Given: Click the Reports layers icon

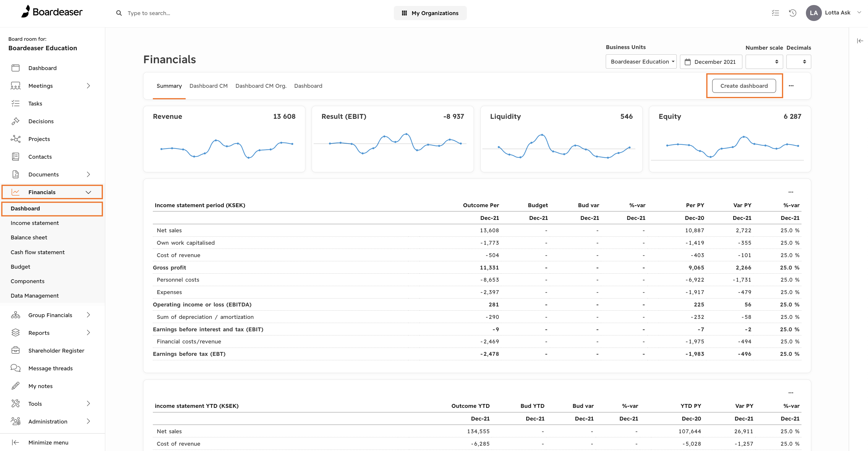Looking at the screenshot, I should click(15, 333).
